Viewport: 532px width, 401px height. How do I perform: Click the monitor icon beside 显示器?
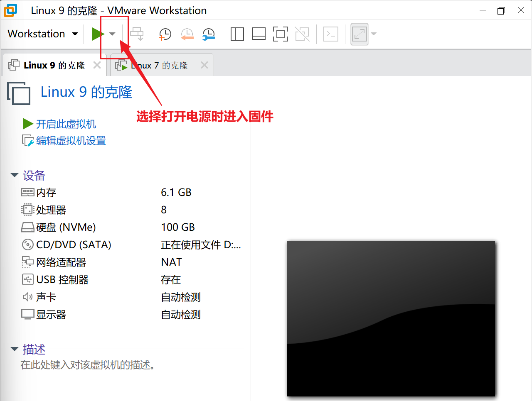pos(27,314)
